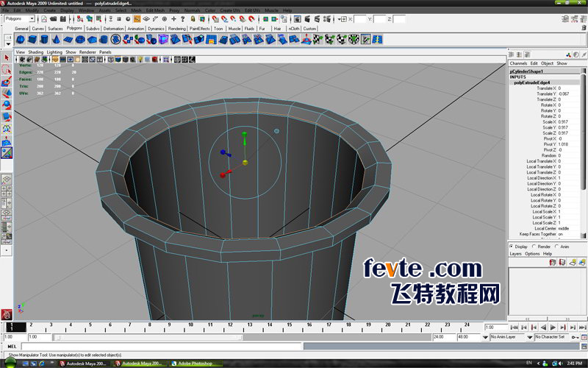Screen dimensions: 588x368
Task: Go to start of playback range
Action: tap(514, 328)
